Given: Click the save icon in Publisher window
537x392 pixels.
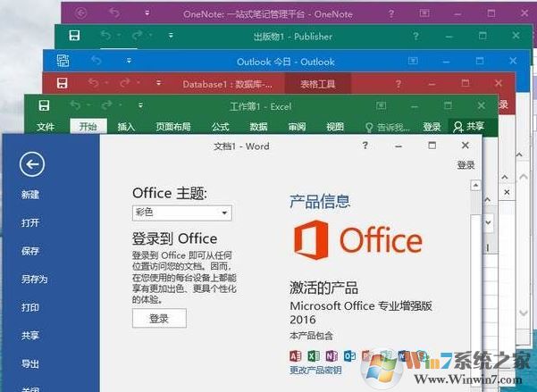Looking at the screenshot, I should (74, 35).
